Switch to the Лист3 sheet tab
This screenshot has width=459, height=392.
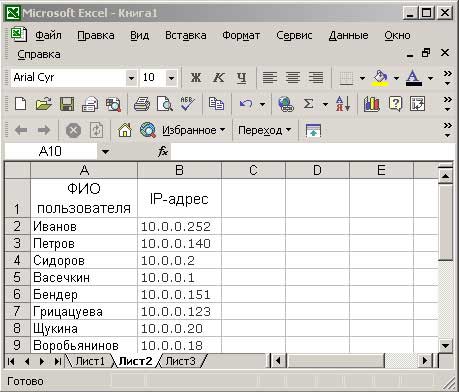tap(180, 361)
